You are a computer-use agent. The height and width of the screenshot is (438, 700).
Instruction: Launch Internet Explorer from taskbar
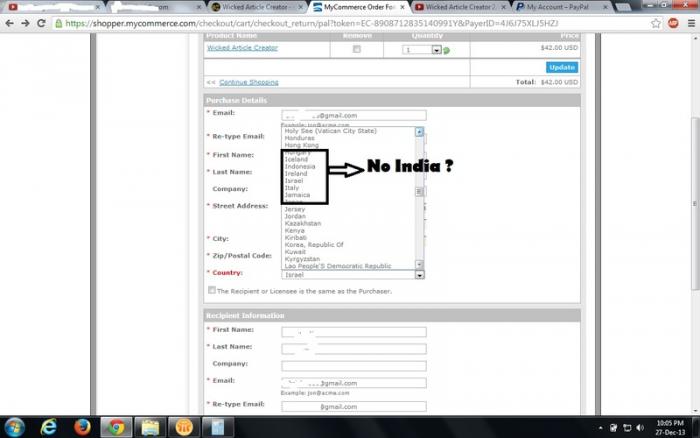point(49,427)
